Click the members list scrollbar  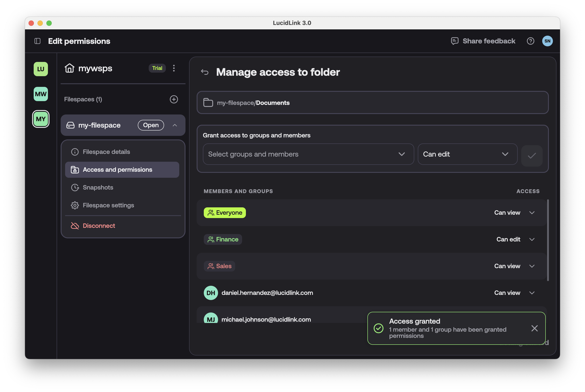548,240
